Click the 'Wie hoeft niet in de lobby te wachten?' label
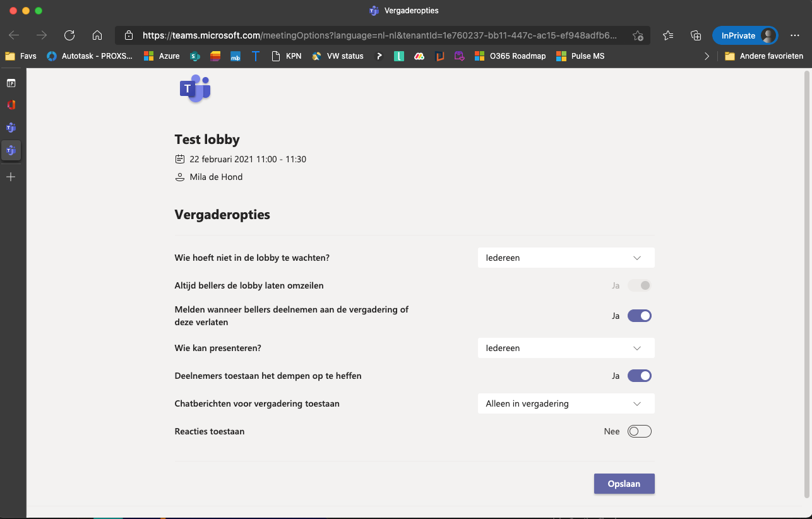The height and width of the screenshot is (519, 812). pos(253,258)
